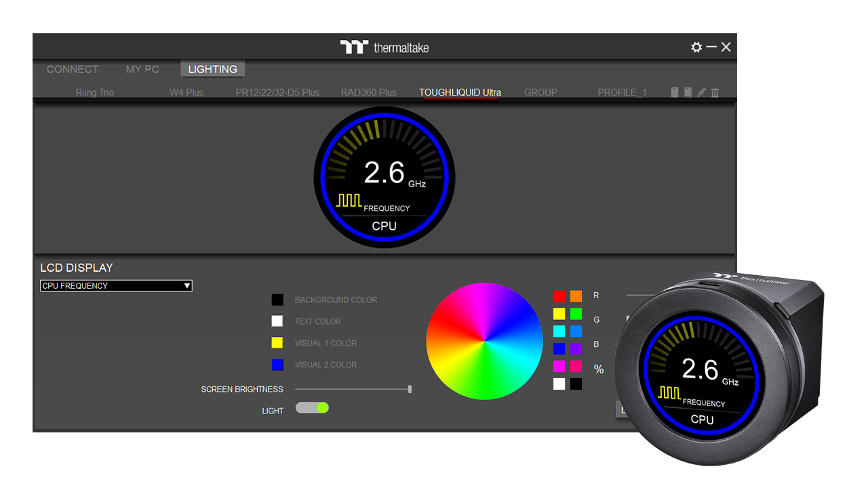Select the white preset in the palette
Viewport: 868px width, 488px height.
(x=559, y=384)
